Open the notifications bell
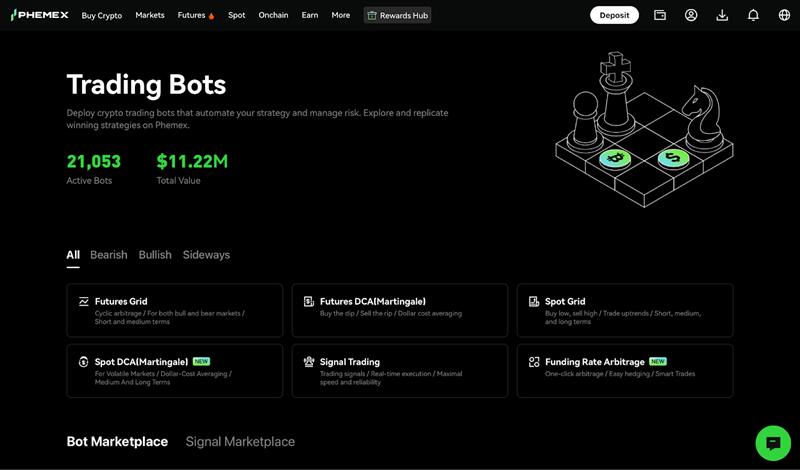Viewport: 800px width, 470px height. pos(753,15)
